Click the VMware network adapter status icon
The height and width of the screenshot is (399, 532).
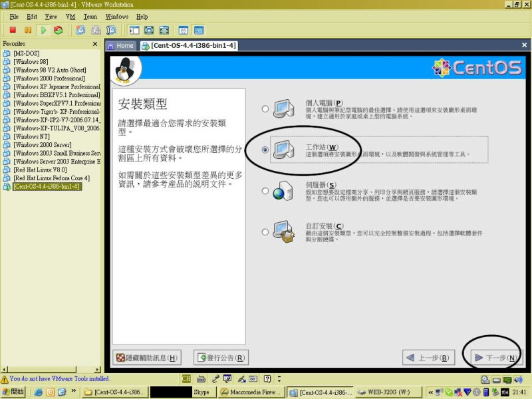[x=507, y=380]
